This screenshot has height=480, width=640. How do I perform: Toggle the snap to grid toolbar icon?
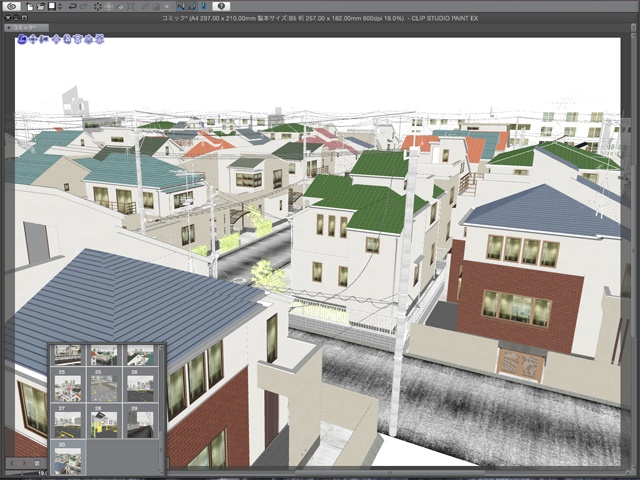[201, 6]
